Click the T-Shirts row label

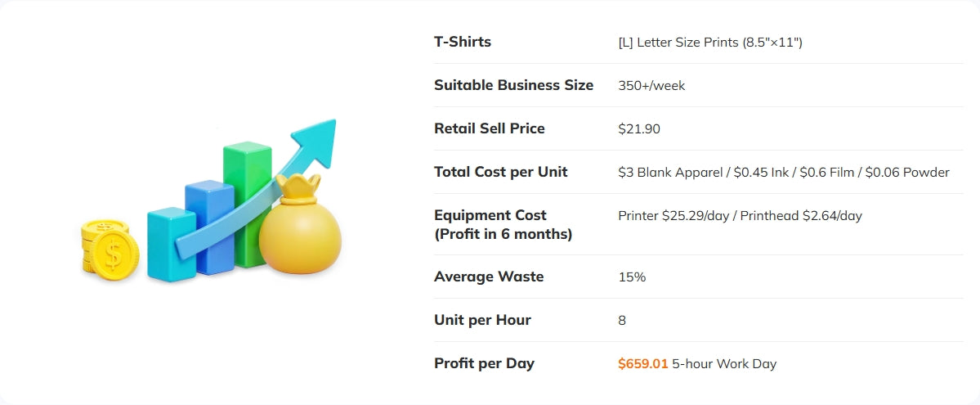(x=463, y=42)
